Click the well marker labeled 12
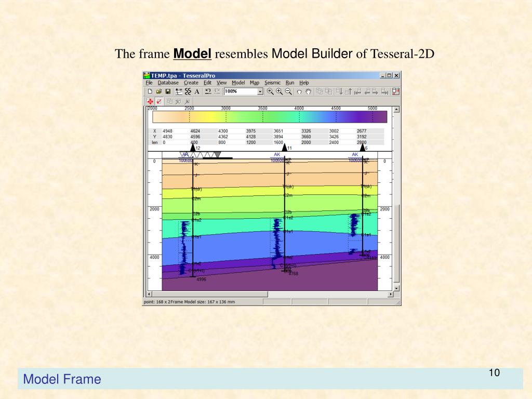The width and height of the screenshot is (532, 399). coord(193,147)
